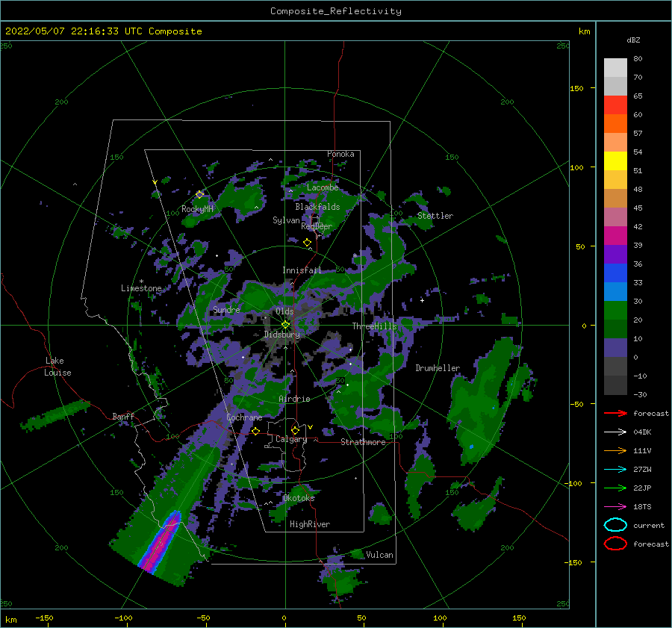Click the dBZ legend heading
Image resolution: width=672 pixels, height=628 pixels.
pyautogui.click(x=633, y=40)
